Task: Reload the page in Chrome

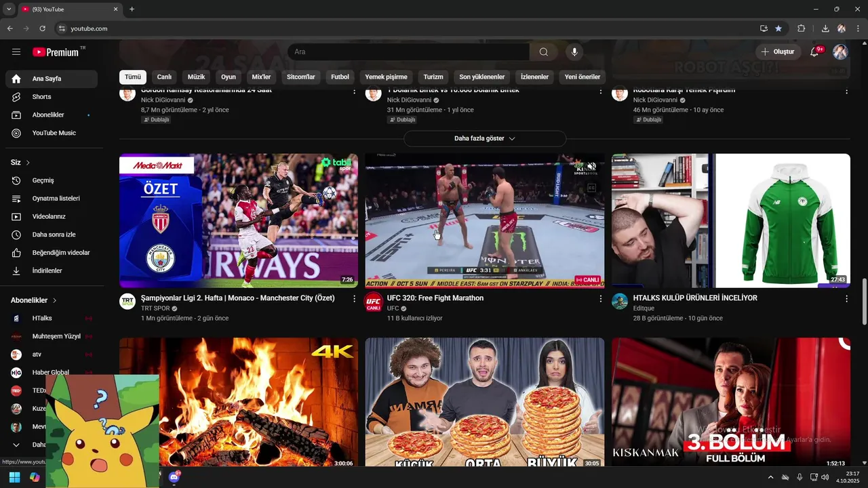Action: (42, 28)
